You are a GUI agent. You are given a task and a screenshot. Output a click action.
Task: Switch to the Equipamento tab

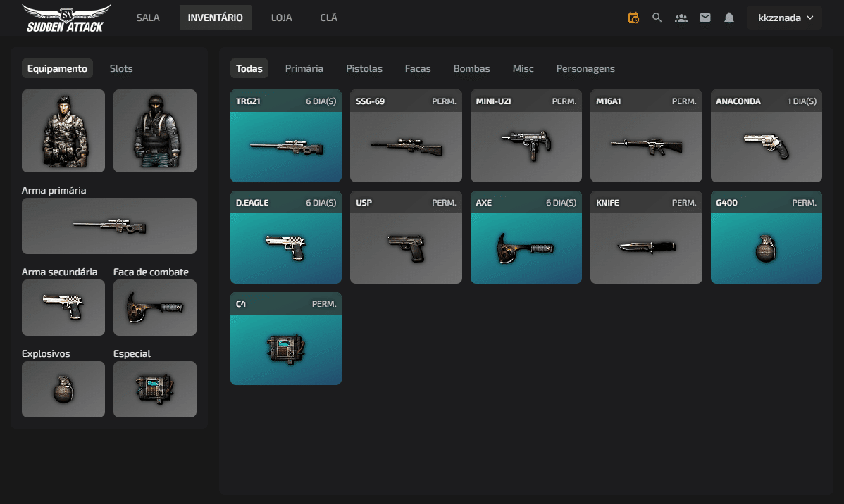pos(57,68)
